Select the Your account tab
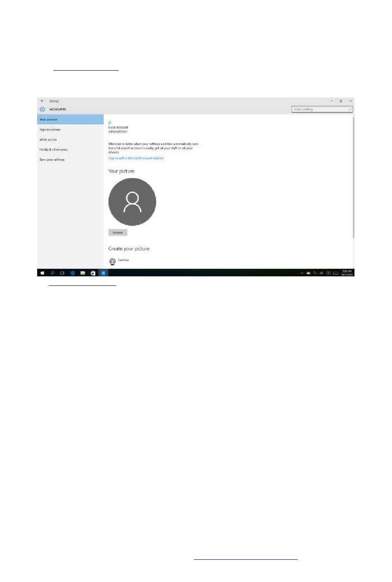 point(71,120)
